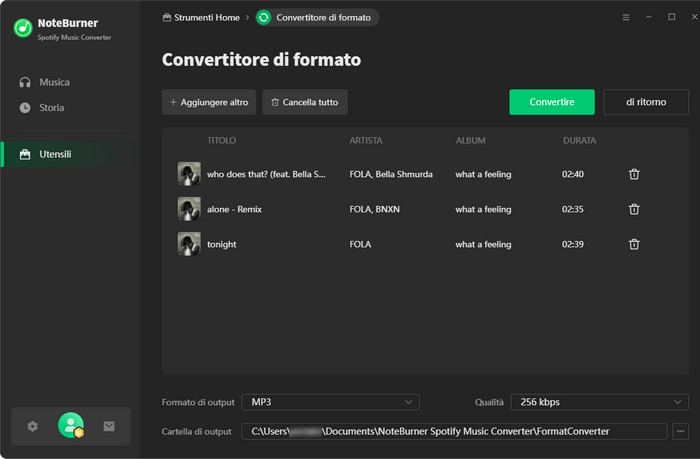Screen dimensions: 700x459
Task: Click the DURATA column header
Action: tap(579, 140)
